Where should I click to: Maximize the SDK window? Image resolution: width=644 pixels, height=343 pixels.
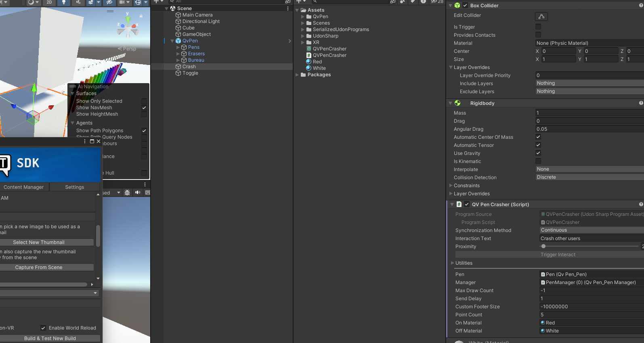tap(92, 141)
